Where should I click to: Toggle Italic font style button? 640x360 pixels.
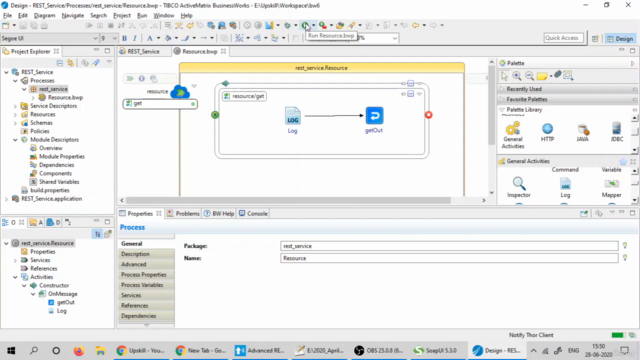(135, 38)
